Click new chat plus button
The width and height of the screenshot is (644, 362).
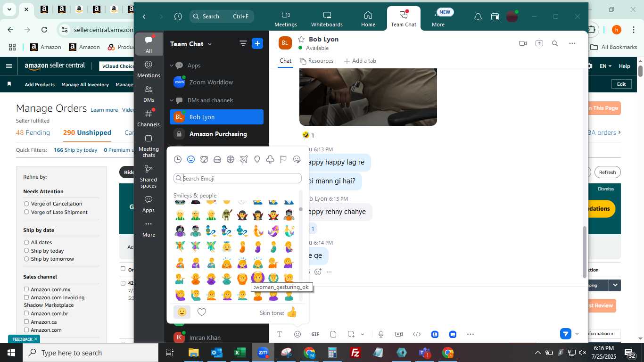coord(257,43)
